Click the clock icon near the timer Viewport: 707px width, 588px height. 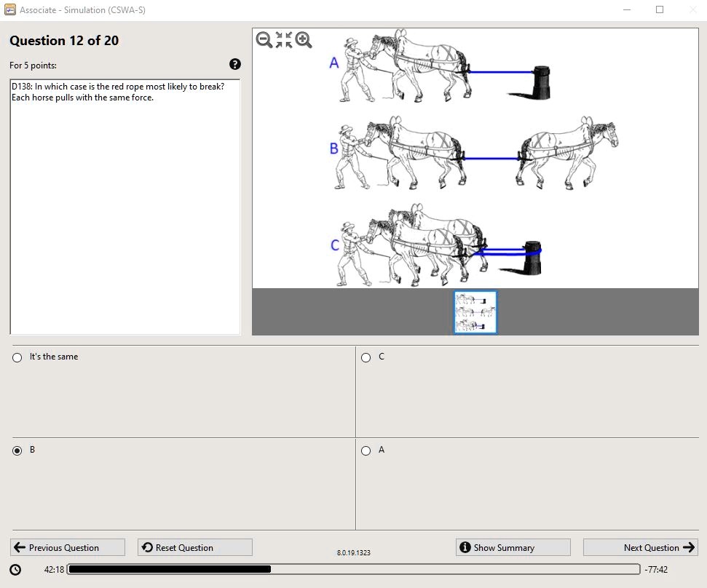pos(16,569)
